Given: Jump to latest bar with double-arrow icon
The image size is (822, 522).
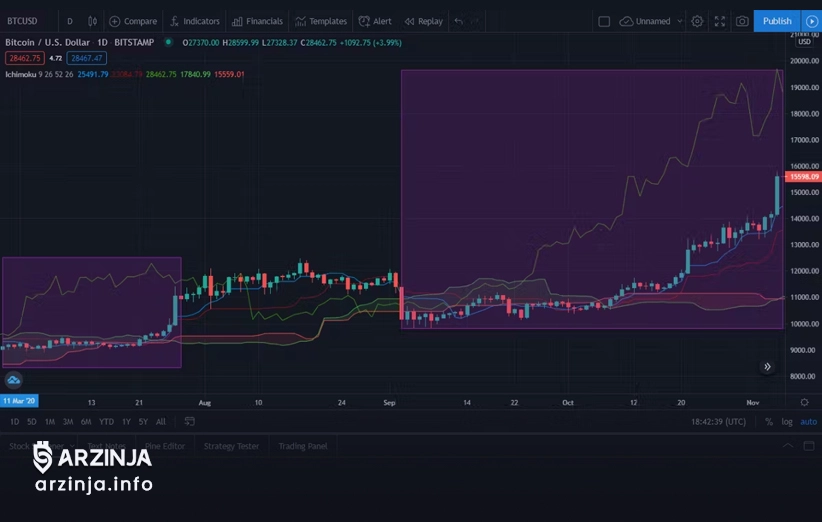Looking at the screenshot, I should point(767,367).
